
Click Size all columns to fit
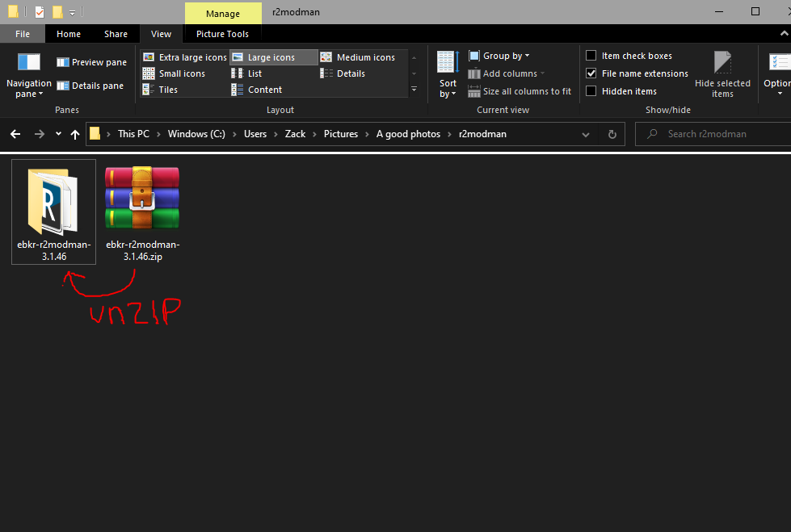(x=520, y=91)
